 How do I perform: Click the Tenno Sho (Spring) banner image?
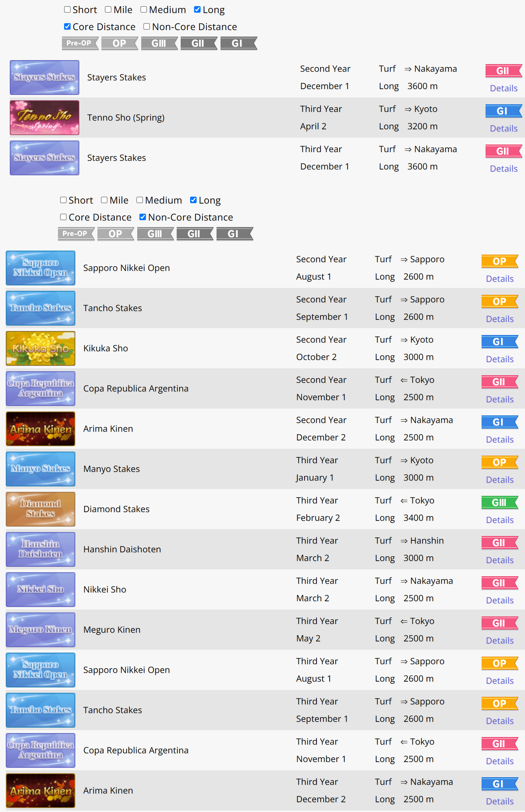pyautogui.click(x=45, y=118)
